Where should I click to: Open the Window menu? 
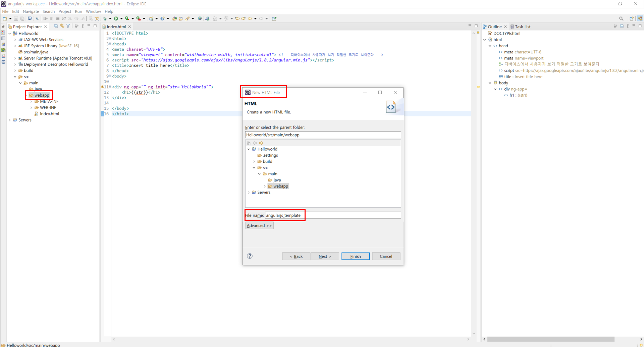93,11
